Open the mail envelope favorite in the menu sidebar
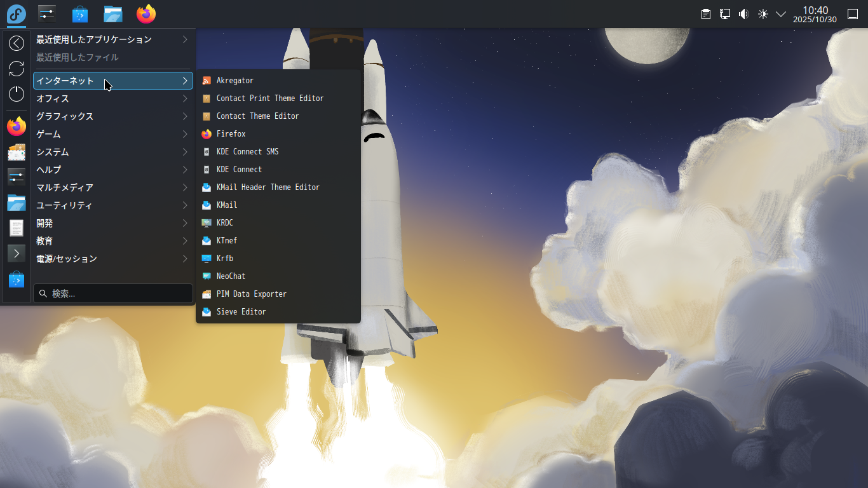The height and width of the screenshot is (488, 868). [17, 152]
